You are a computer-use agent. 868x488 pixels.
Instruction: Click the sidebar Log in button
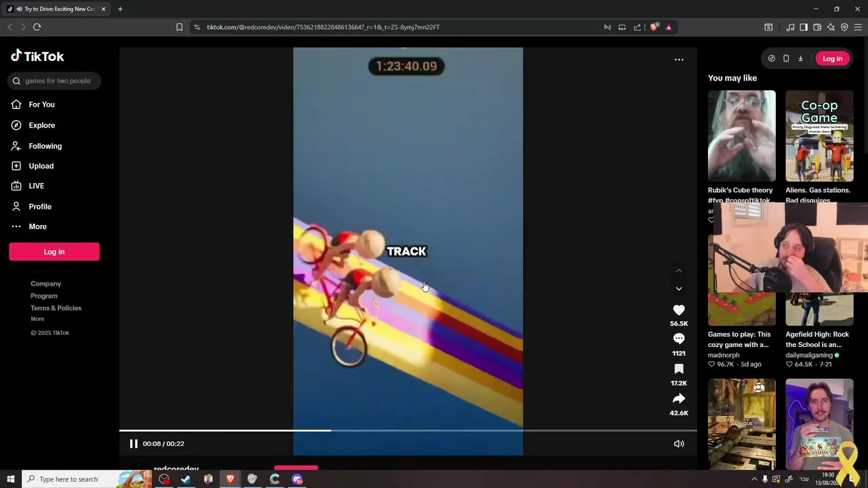pos(54,251)
